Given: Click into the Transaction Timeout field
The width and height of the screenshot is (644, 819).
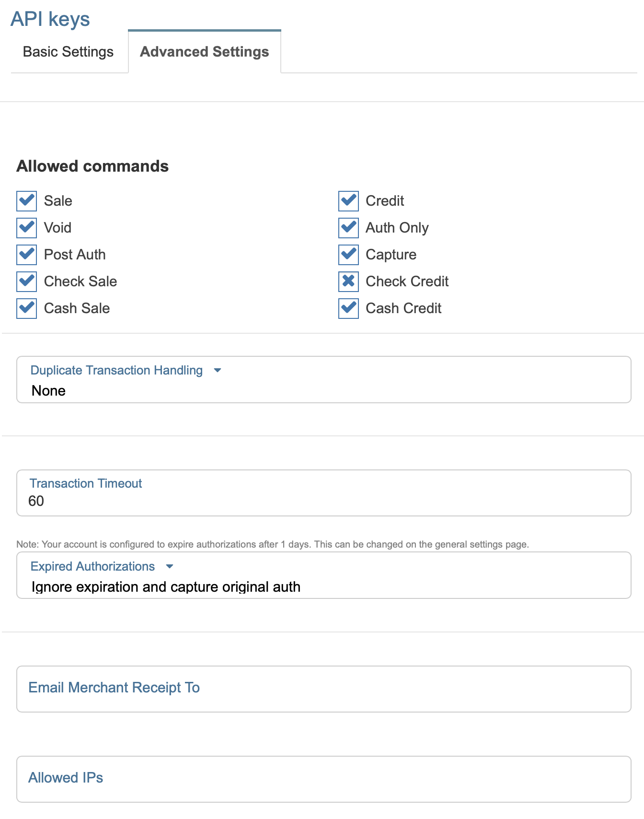Looking at the screenshot, I should click(323, 501).
